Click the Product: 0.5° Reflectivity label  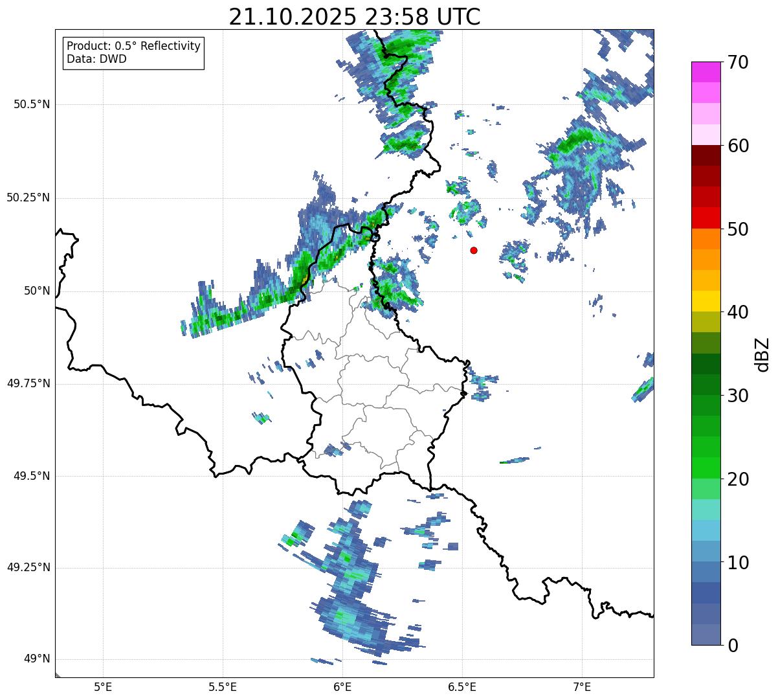tap(133, 47)
